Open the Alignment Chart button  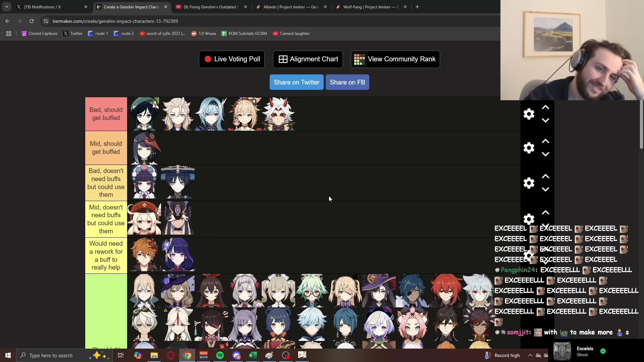[x=308, y=59]
